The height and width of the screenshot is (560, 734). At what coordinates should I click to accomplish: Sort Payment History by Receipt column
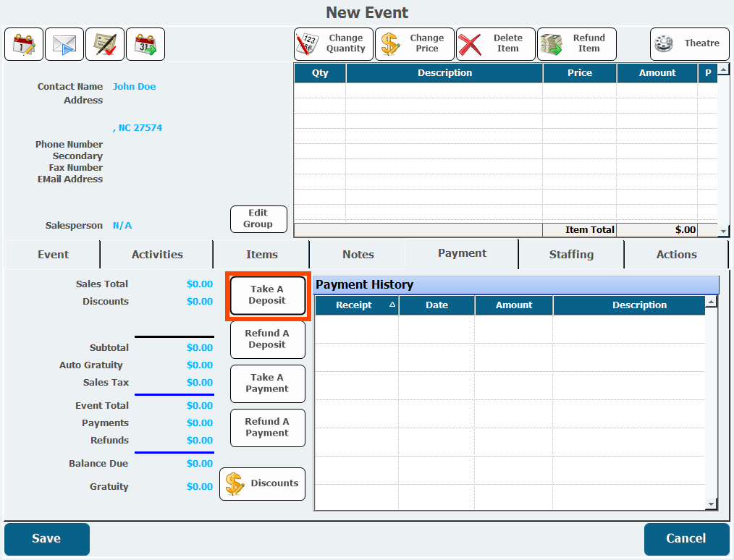[x=356, y=305]
